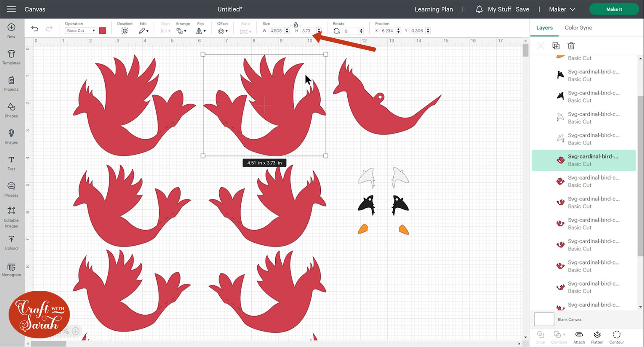Click the width W size field
644x347 pixels.
277,31
